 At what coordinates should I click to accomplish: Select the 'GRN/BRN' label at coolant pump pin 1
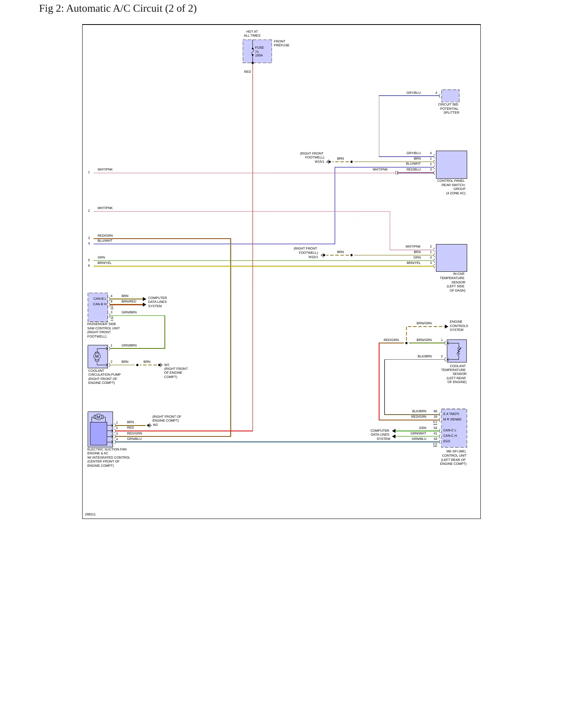129,346
